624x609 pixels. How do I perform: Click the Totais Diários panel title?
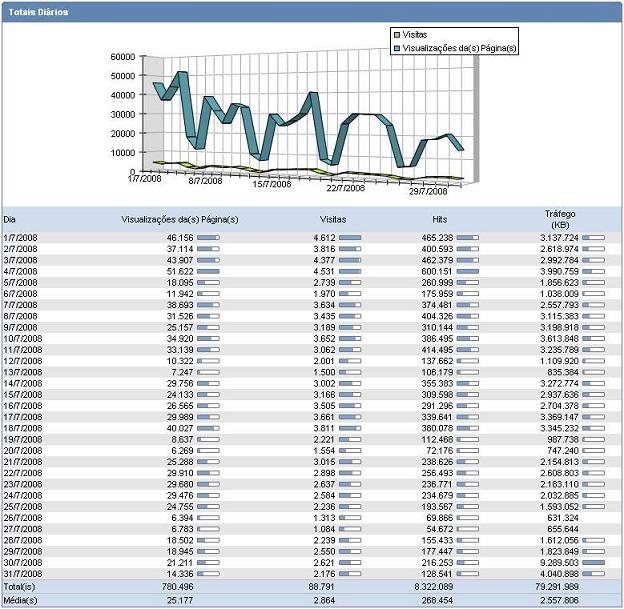coord(37,9)
